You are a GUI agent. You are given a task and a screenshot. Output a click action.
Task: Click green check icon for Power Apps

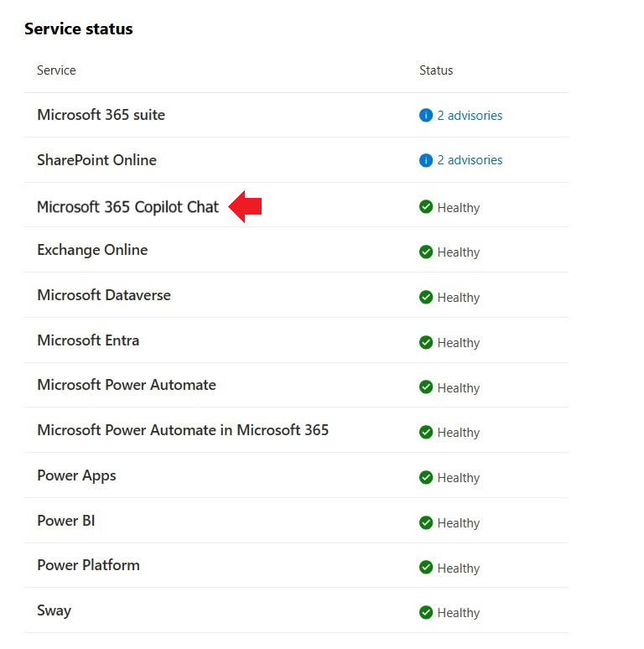tap(425, 477)
